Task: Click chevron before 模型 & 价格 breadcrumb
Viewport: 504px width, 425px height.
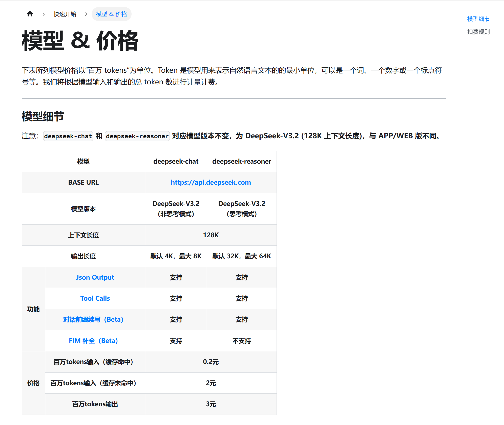Action: click(86, 14)
